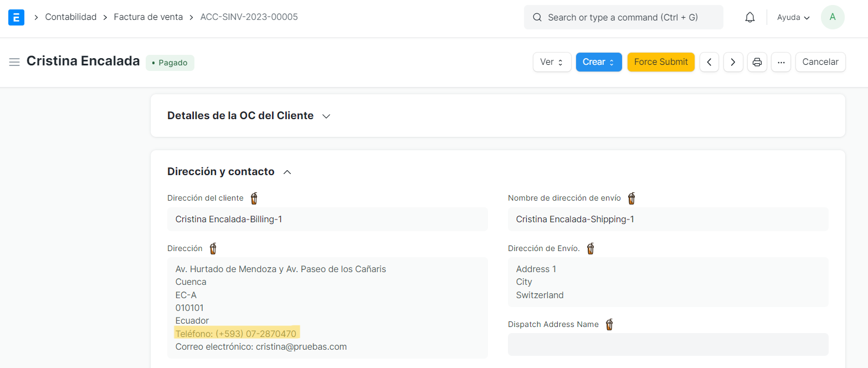Toggle the sidebar with the hamburger icon
Screen dimensions: 868x368
(x=14, y=63)
